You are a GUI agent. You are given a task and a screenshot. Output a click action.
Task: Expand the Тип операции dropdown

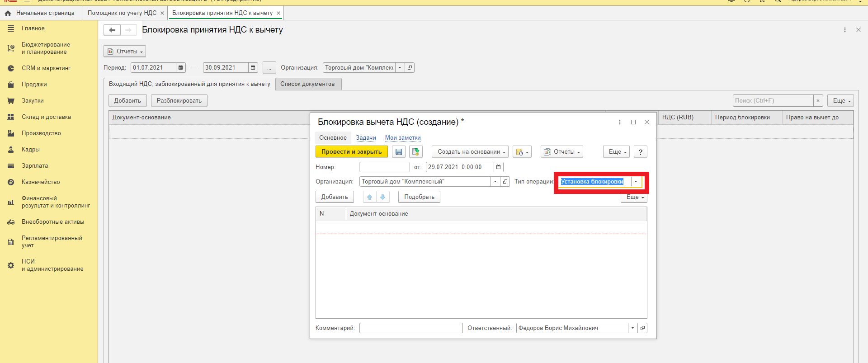636,182
